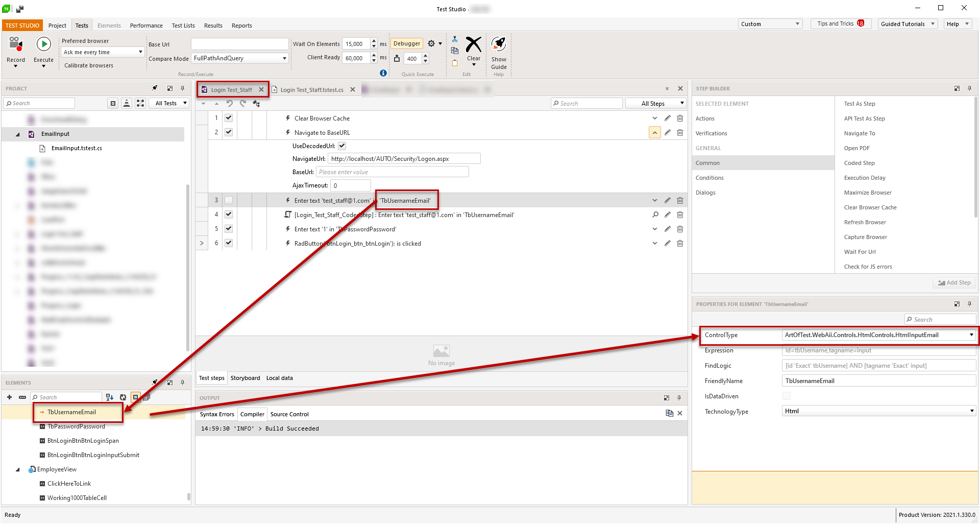This screenshot has height=524, width=980.
Task: Undo last step change in test toolbar
Action: point(230,103)
